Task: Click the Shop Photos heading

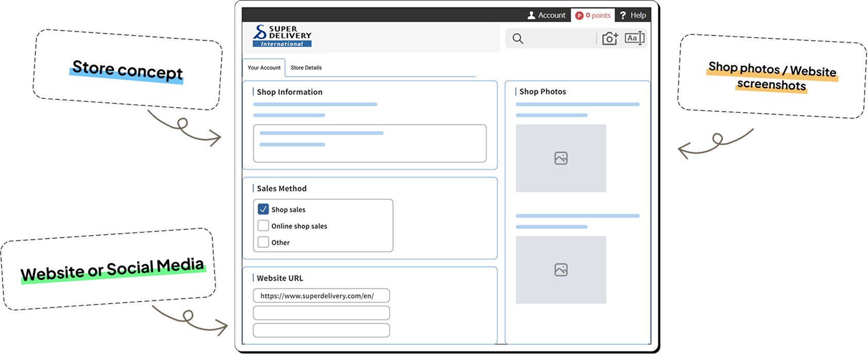Action: point(543,91)
